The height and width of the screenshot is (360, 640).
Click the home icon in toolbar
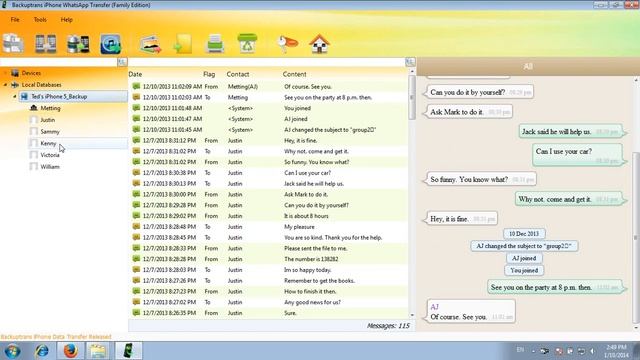click(x=319, y=44)
